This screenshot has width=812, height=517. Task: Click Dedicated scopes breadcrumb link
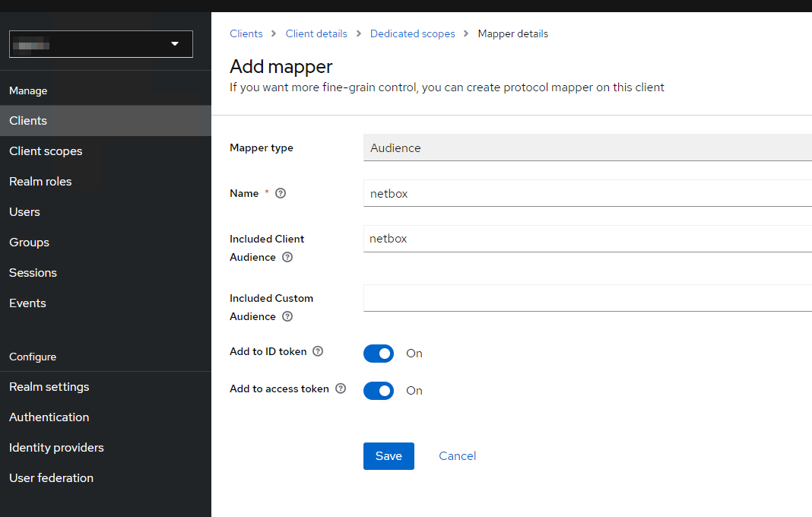click(x=412, y=33)
